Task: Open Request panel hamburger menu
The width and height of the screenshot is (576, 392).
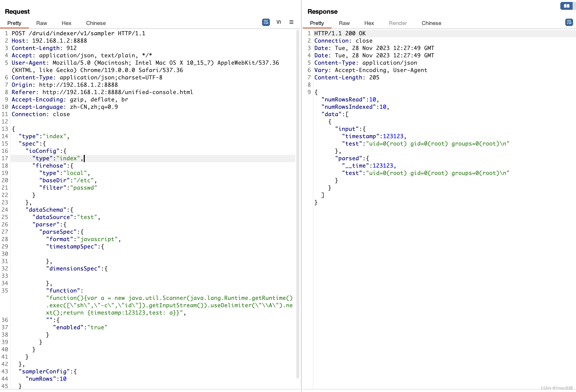Action: click(291, 22)
